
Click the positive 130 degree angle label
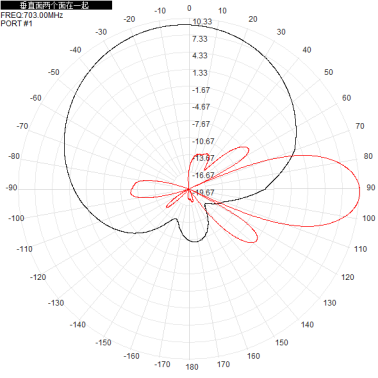330,303
